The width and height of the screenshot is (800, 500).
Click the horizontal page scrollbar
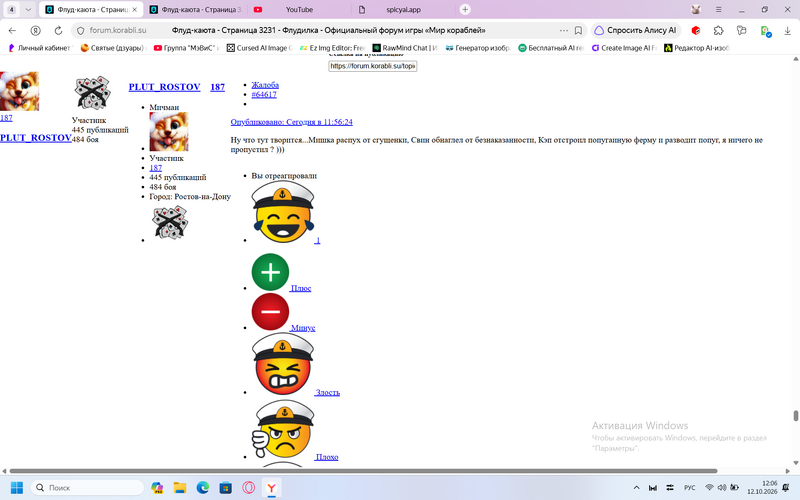click(363, 471)
